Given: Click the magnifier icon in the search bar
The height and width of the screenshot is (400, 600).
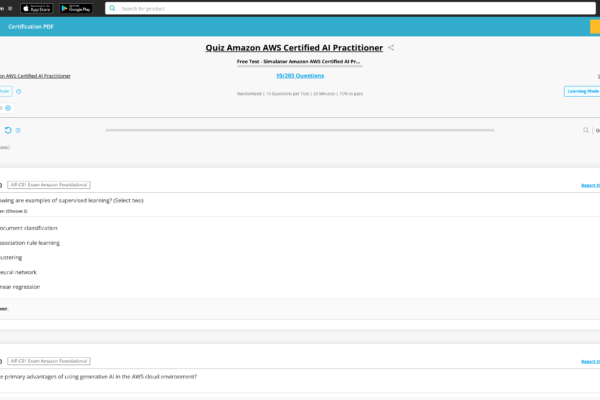Looking at the screenshot, I should (112, 8).
